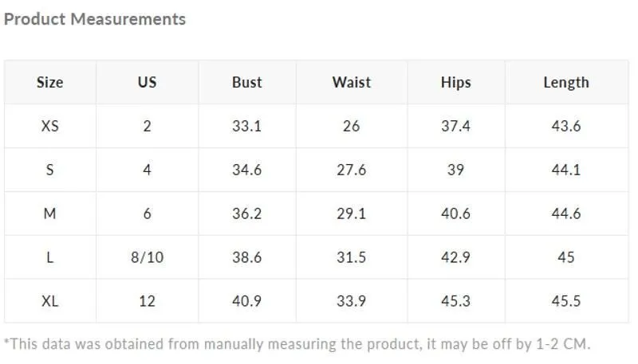The image size is (638, 364).
Task: Click the Hips column header
Action: click(455, 83)
